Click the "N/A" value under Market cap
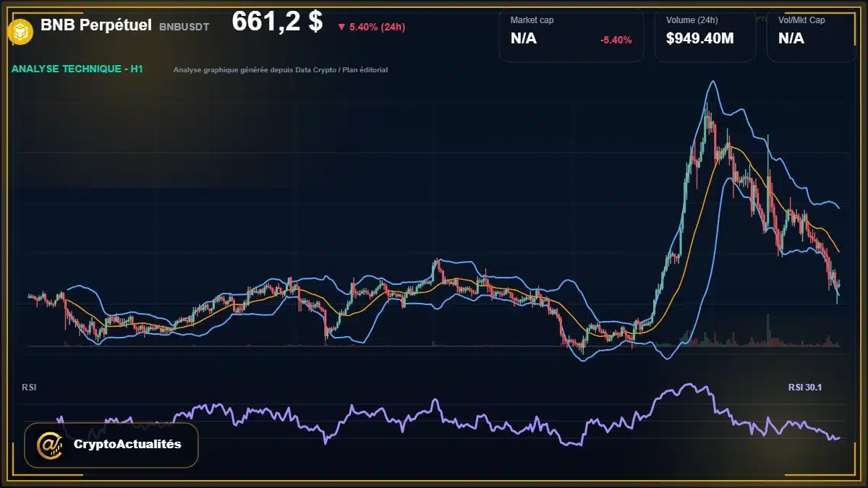This screenshot has width=868, height=488. [524, 39]
